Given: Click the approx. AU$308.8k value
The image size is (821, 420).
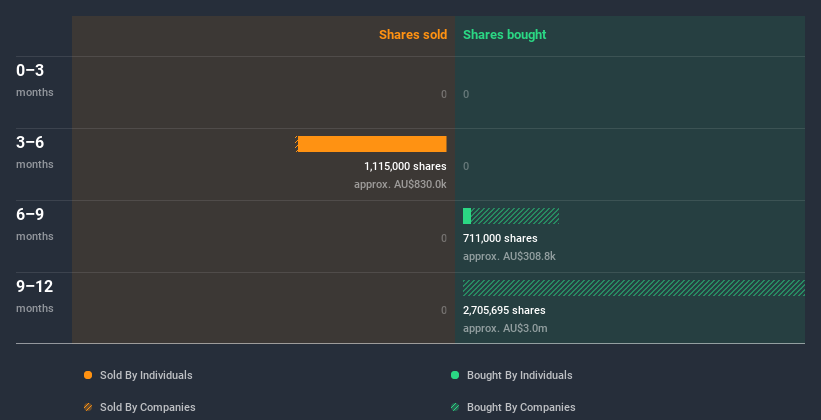Looking at the screenshot, I should [x=509, y=257].
